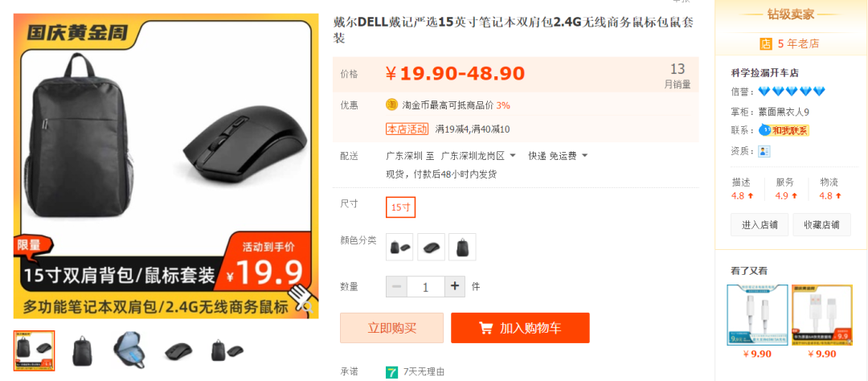Click the blue diamond reputation icons

[792, 92]
